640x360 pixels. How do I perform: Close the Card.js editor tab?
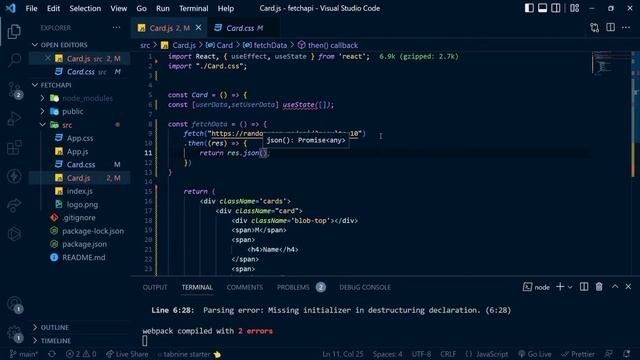(x=198, y=27)
